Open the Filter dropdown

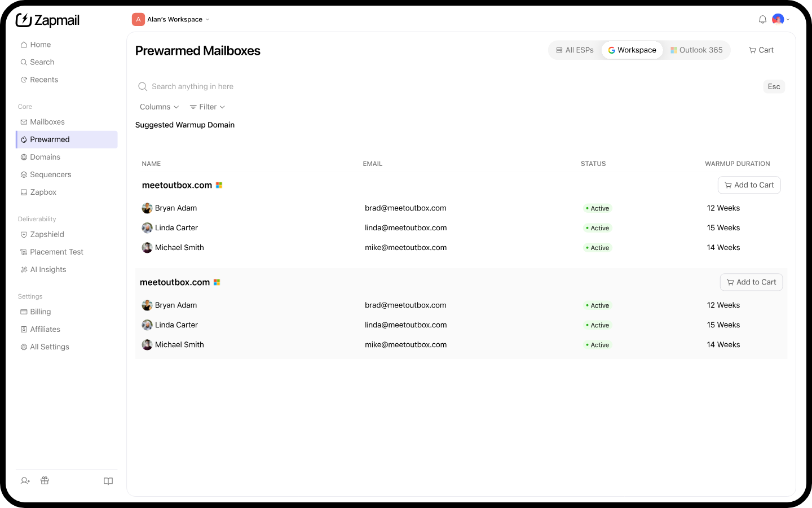pos(208,107)
